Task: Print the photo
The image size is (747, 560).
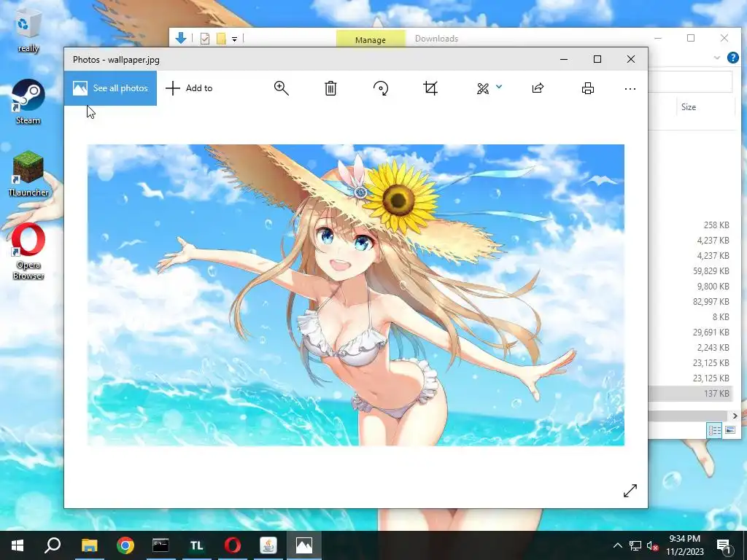Action: click(x=588, y=88)
